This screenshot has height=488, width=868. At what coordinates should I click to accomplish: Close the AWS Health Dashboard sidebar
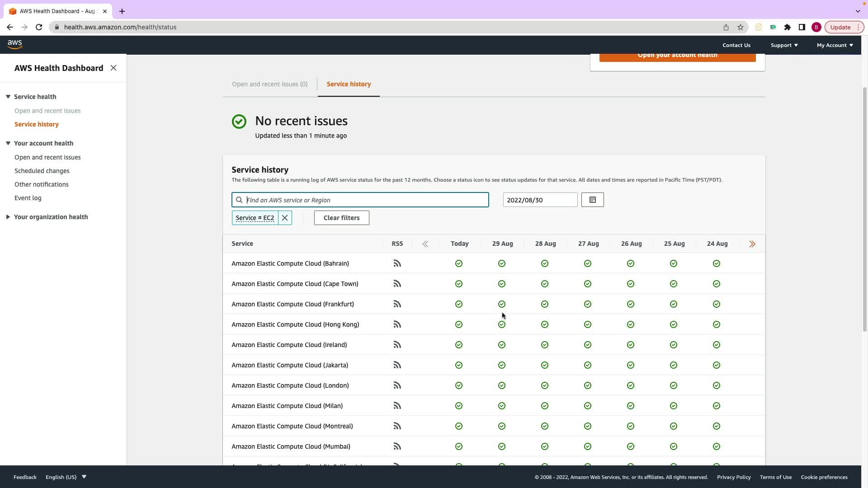click(113, 68)
